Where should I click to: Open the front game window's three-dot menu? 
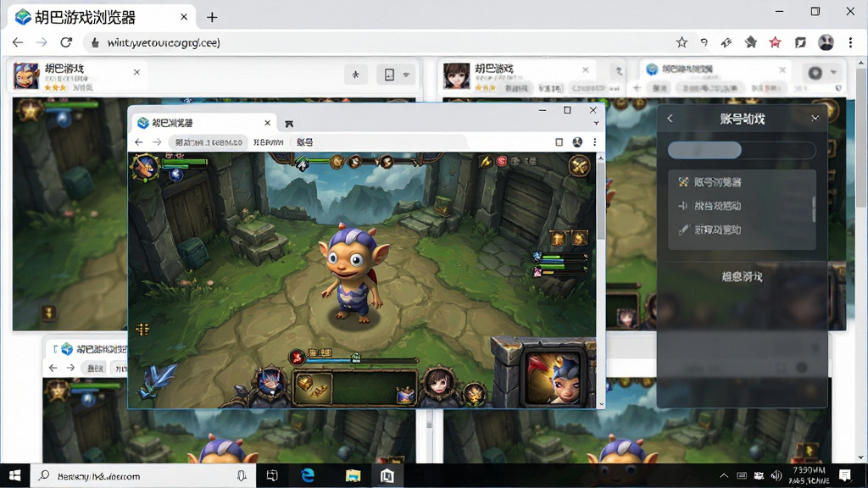(x=594, y=142)
